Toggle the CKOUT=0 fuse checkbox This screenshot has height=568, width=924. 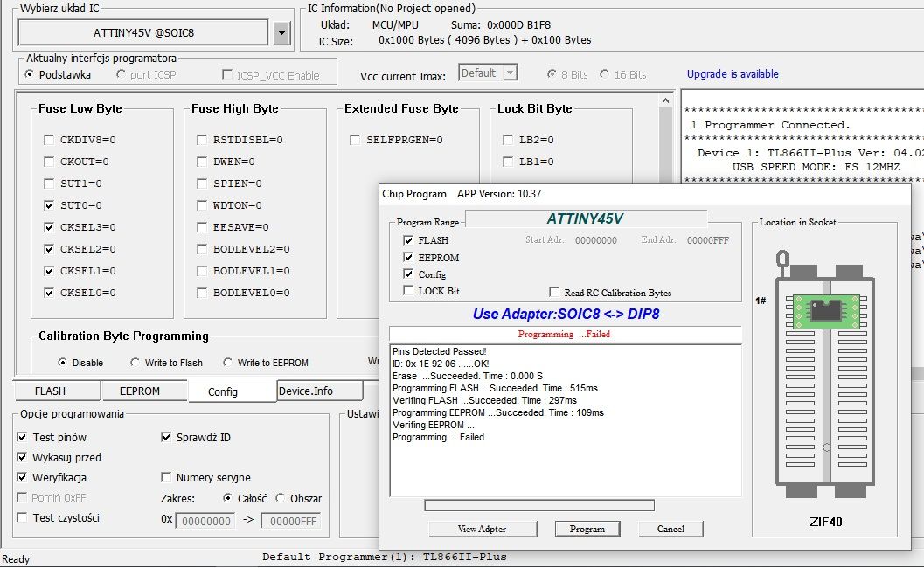tap(49, 162)
